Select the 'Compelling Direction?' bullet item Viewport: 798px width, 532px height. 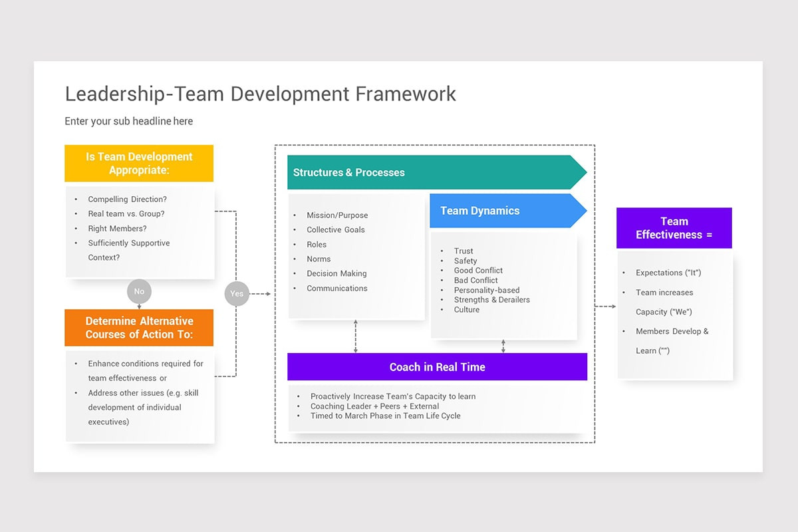coord(127,199)
